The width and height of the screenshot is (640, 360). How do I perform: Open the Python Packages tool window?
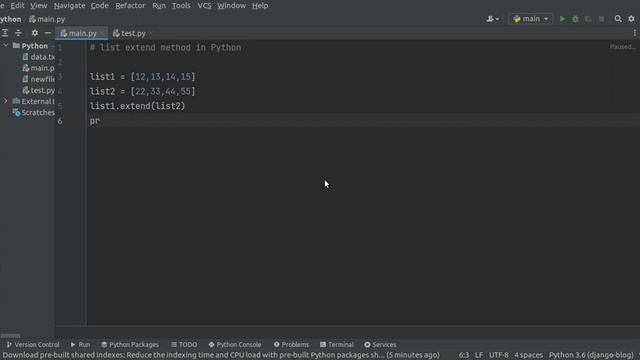click(x=130, y=344)
